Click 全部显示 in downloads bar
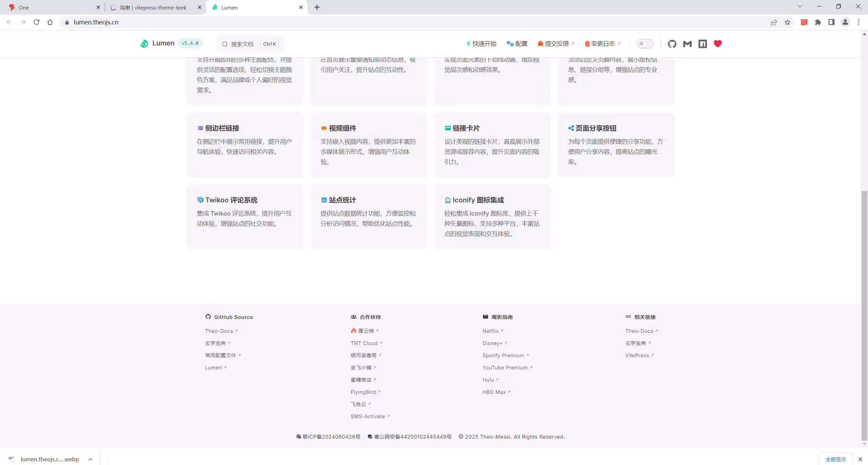868x465 pixels. [x=836, y=459]
